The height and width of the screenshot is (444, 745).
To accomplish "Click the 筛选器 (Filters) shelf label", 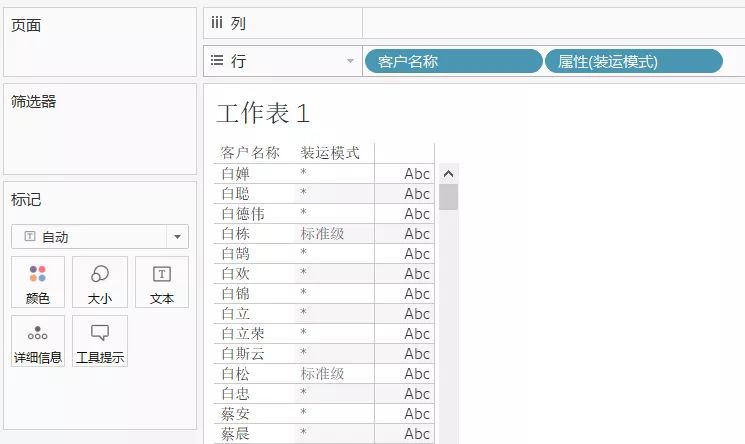I will pos(34,101).
